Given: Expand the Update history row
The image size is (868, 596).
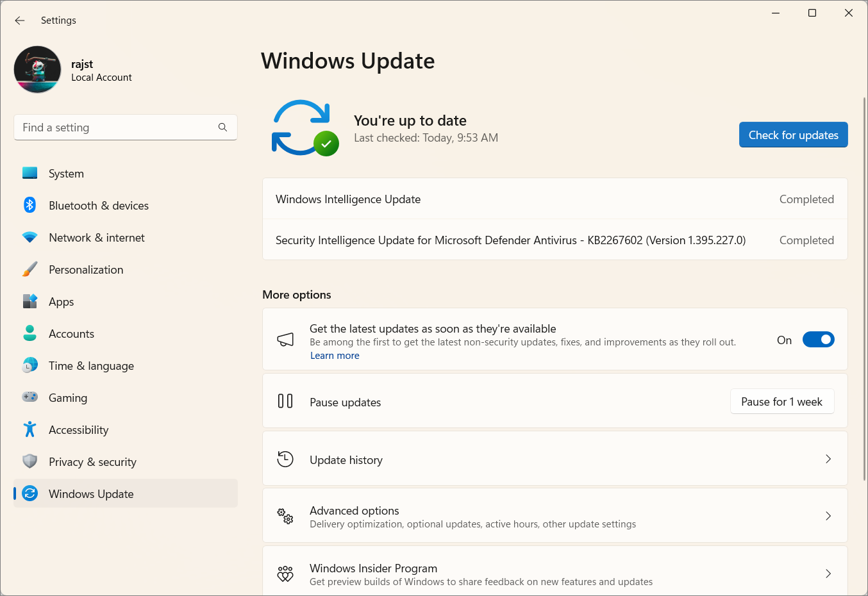Looking at the screenshot, I should coord(828,459).
